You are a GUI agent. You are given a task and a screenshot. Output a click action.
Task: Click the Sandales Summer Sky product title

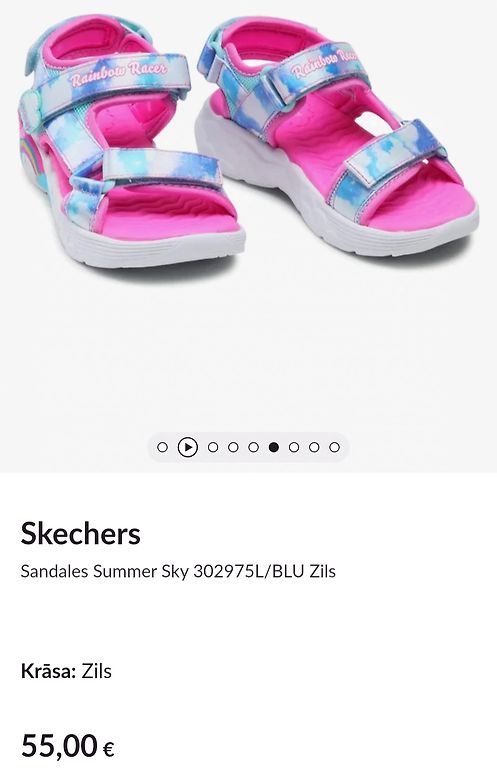[x=178, y=571]
